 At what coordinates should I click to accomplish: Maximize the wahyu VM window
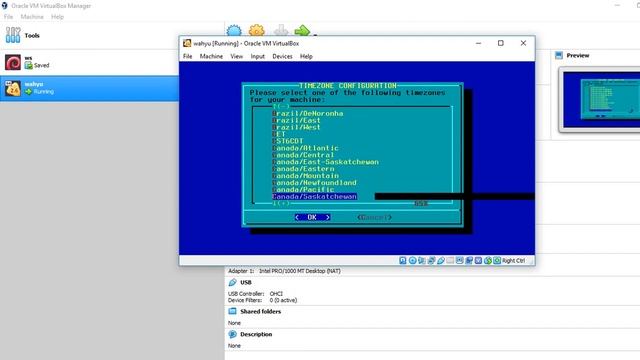coord(501,43)
